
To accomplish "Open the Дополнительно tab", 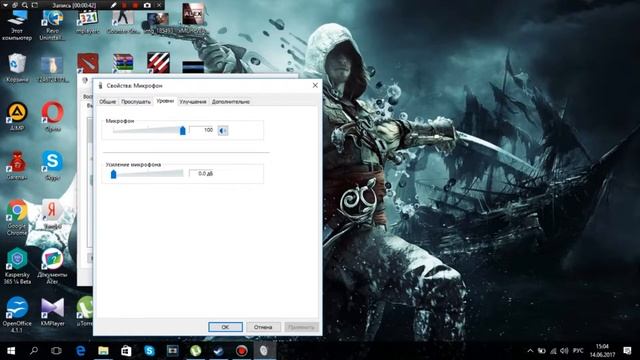I will (x=231, y=102).
